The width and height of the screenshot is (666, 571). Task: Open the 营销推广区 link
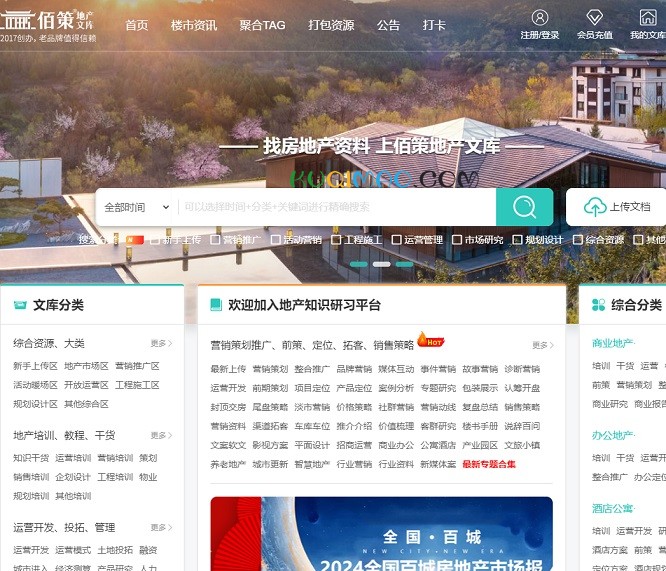(x=137, y=366)
